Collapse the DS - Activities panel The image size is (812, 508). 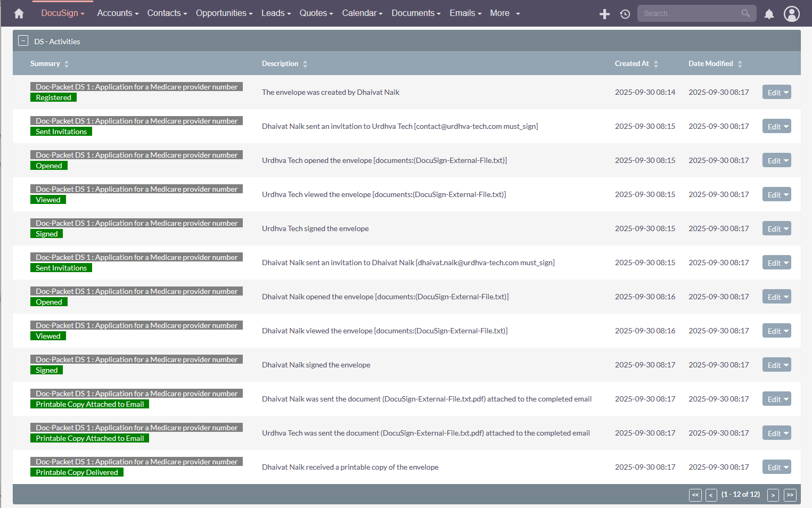(x=23, y=40)
